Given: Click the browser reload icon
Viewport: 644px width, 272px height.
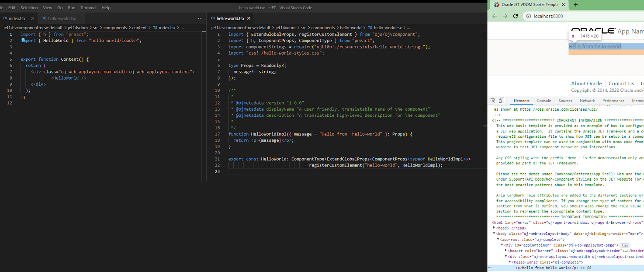Looking at the screenshot, I should coord(516,16).
